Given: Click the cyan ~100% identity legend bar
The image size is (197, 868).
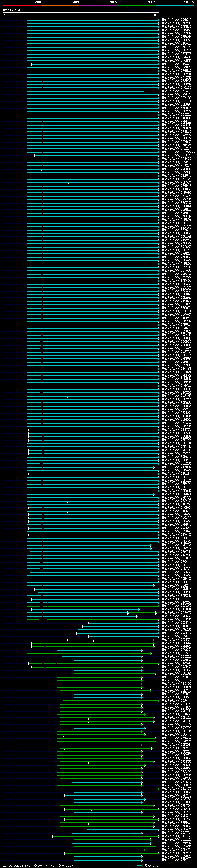Looking at the screenshot, I should point(175,6).
